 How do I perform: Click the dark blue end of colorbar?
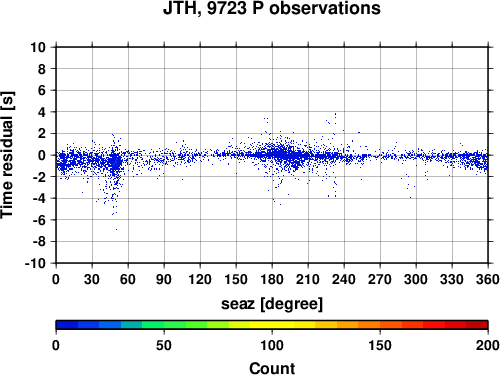(67, 325)
